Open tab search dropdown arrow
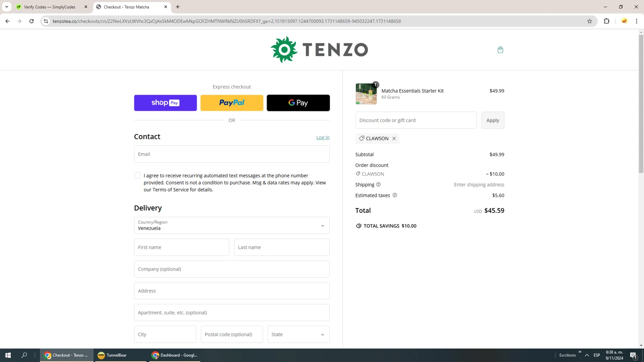 tap(6, 7)
